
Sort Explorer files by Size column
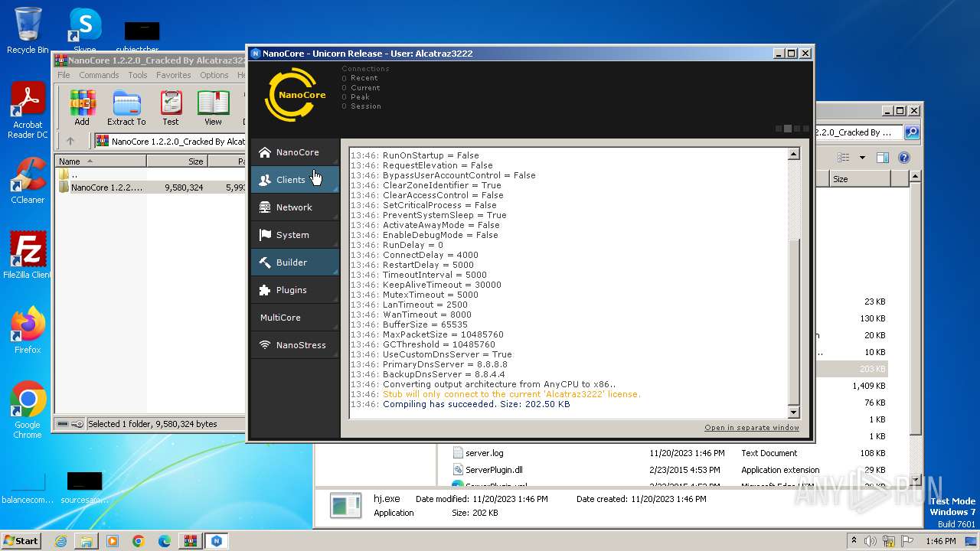tap(861, 179)
